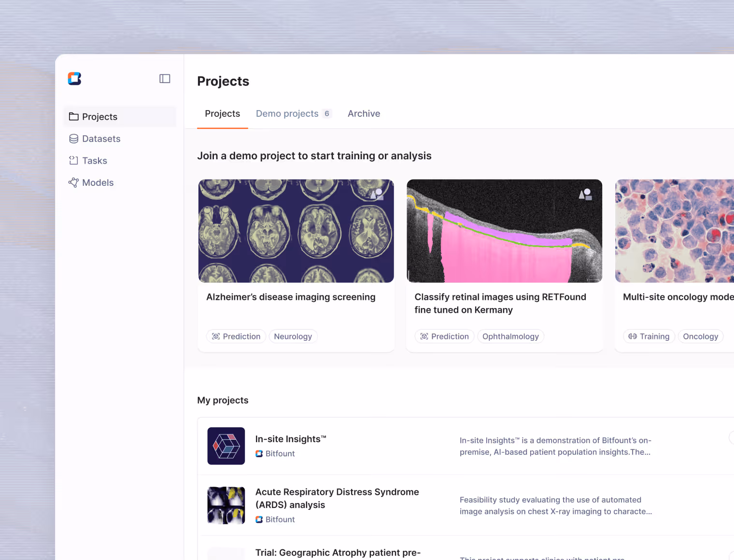The width and height of the screenshot is (734, 560).
Task: Open the Multi-site oncology demo project image
Action: tap(675, 231)
